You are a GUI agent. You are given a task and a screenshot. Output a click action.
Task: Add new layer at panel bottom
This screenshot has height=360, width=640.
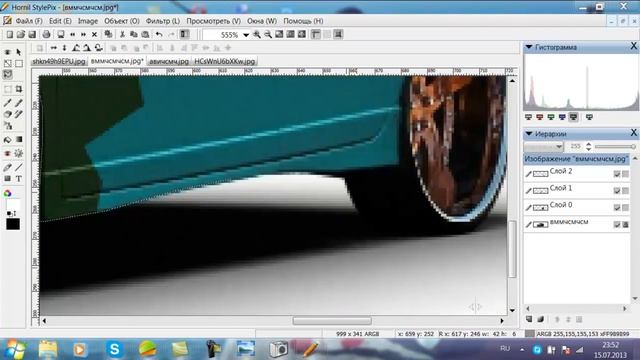pos(529,319)
